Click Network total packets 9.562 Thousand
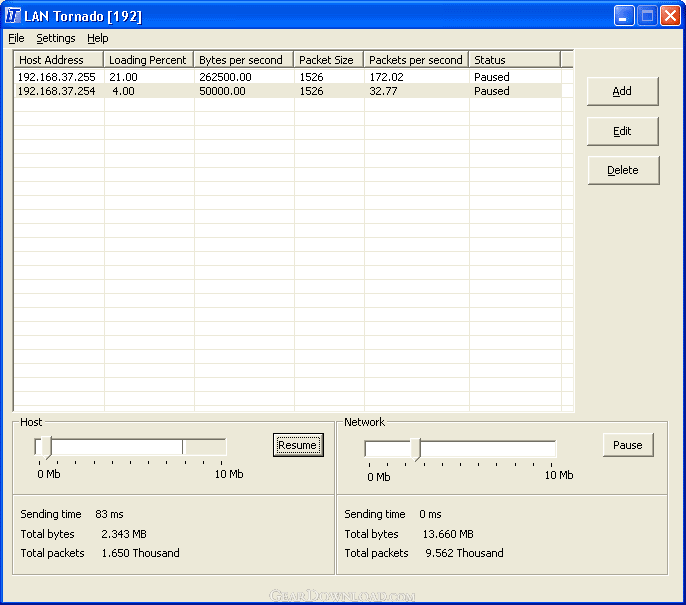This screenshot has height=605, width=686. (464, 553)
